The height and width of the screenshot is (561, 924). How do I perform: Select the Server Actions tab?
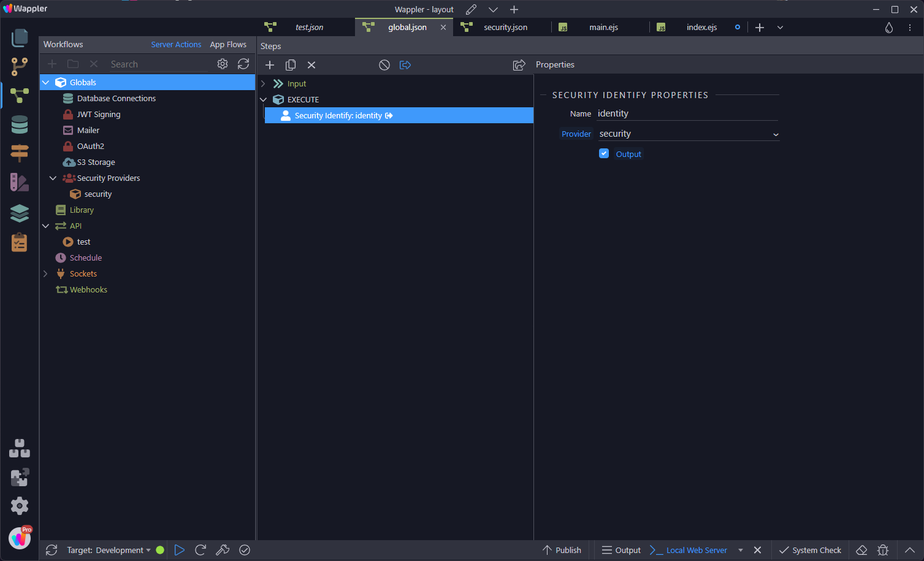pos(176,44)
